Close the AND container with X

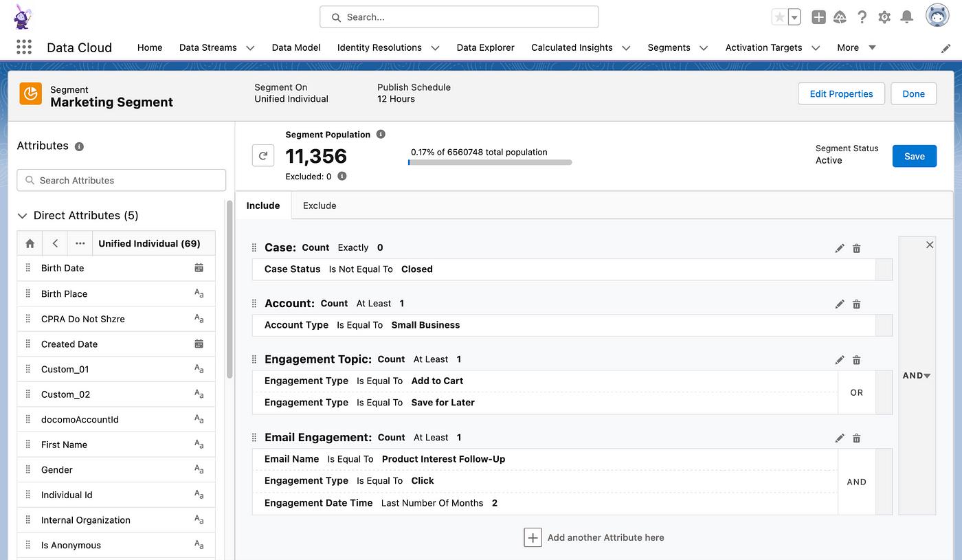[930, 245]
